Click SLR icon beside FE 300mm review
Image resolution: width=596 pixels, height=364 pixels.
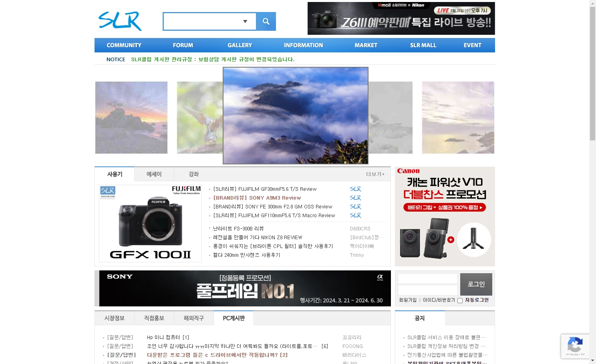pos(356,207)
